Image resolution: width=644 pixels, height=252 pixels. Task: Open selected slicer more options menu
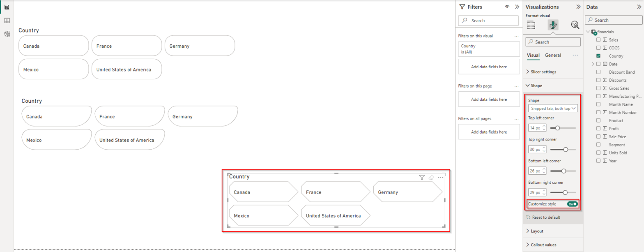coord(441,177)
